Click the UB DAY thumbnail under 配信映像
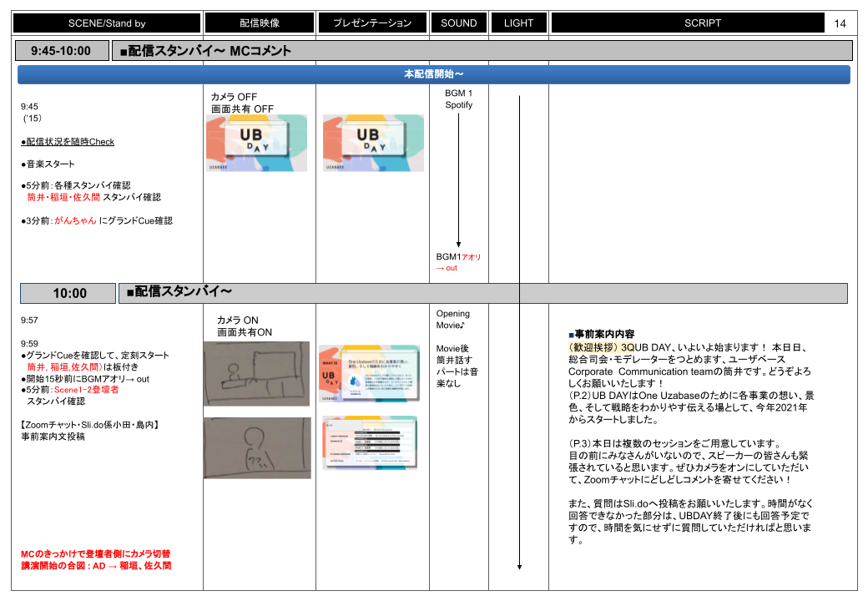The image size is (868, 601). [x=256, y=143]
